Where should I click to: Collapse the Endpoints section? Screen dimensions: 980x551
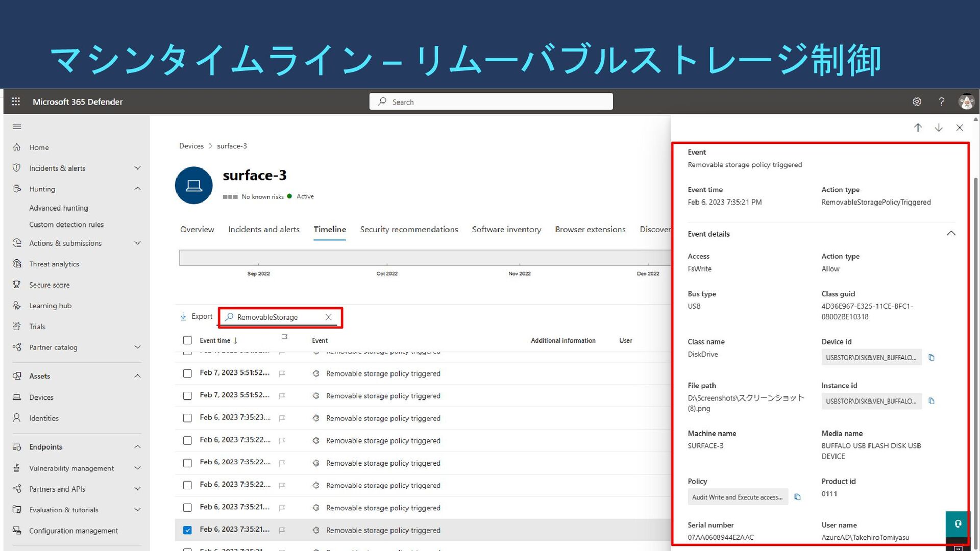click(137, 447)
